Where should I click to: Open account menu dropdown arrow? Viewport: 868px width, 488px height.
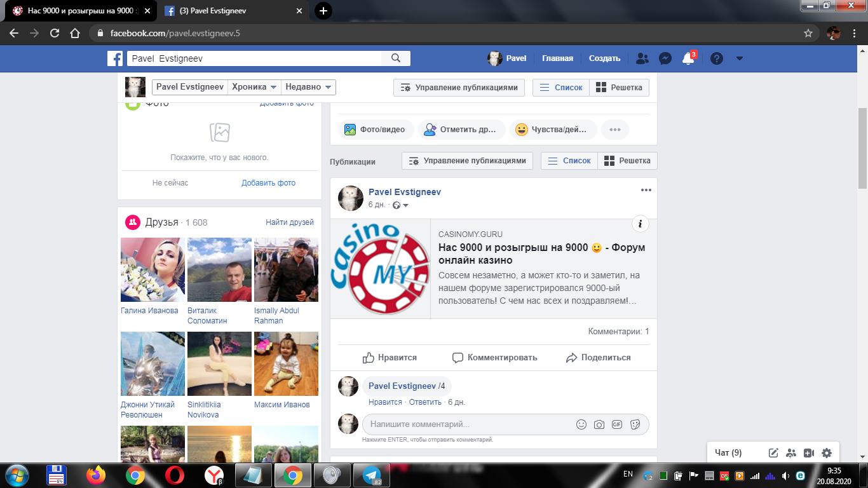tap(739, 58)
